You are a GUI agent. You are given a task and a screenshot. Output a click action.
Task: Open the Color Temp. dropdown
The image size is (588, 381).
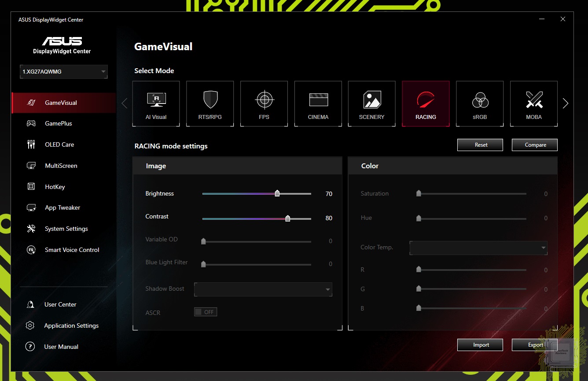pyautogui.click(x=478, y=248)
